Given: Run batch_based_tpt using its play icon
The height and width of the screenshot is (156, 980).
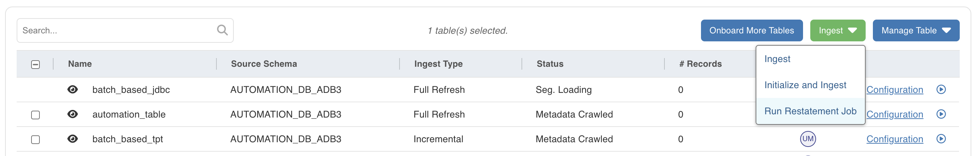Looking at the screenshot, I should [941, 139].
